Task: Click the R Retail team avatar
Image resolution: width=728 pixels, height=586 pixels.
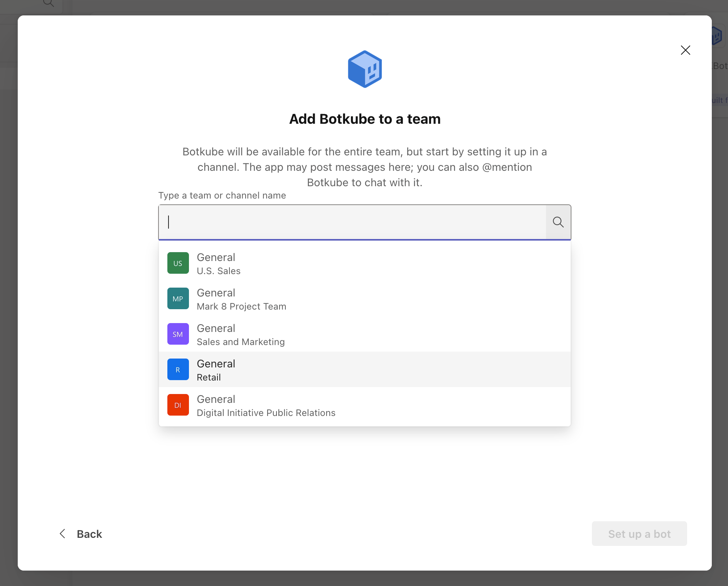Action: [x=178, y=370]
